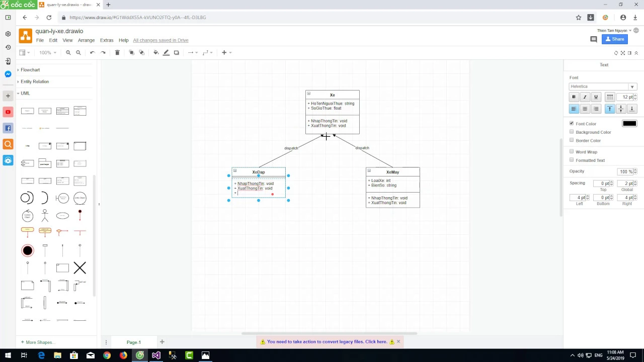Open the fill color bucket tool
The image size is (644, 362).
tap(156, 52)
